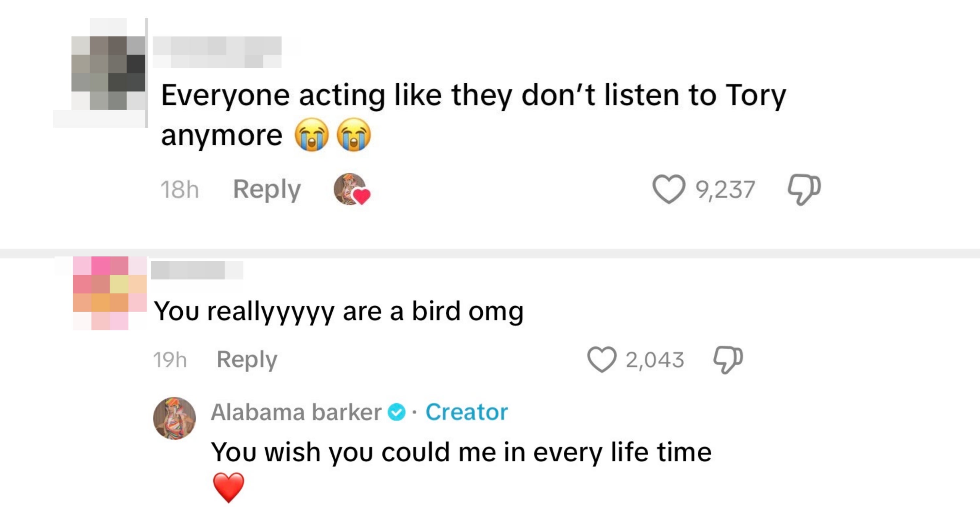Click the 18h timestamp on the first comment

tap(180, 190)
